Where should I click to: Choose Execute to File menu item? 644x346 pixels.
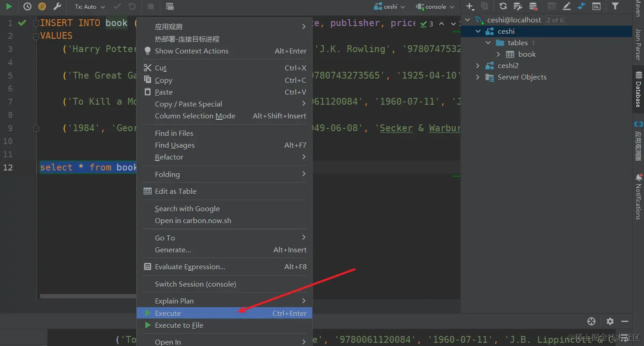pos(224,325)
